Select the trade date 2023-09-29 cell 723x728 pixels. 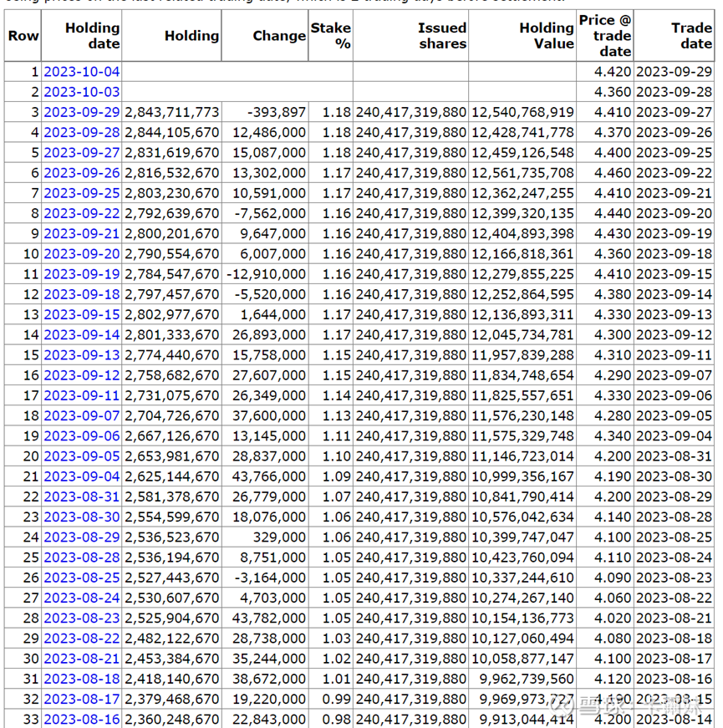pyautogui.click(x=674, y=72)
